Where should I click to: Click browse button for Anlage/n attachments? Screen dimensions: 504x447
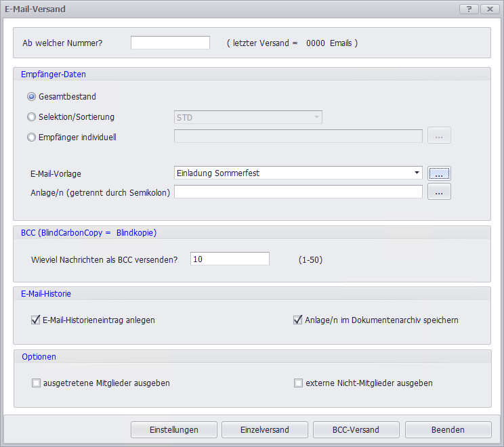click(439, 192)
